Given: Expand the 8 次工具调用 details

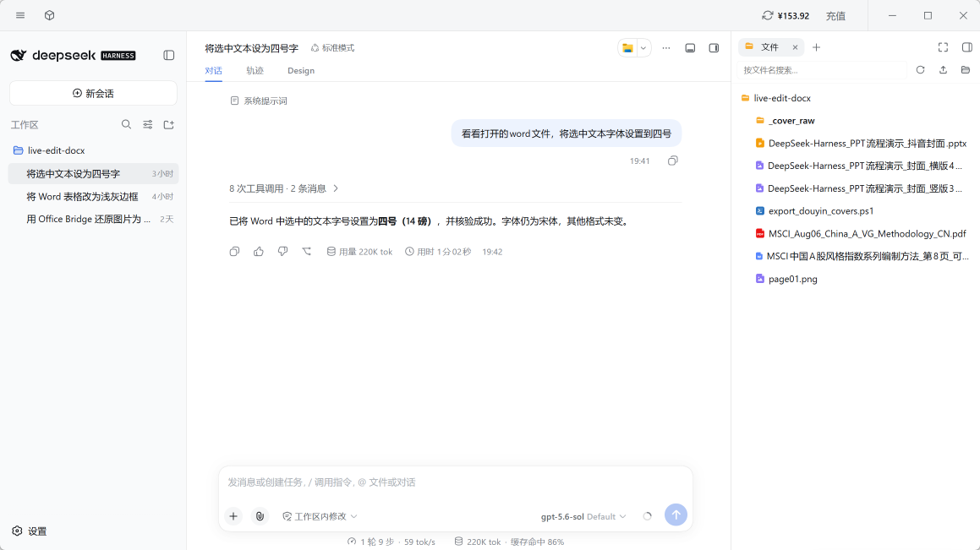Looking at the screenshot, I should tap(284, 188).
